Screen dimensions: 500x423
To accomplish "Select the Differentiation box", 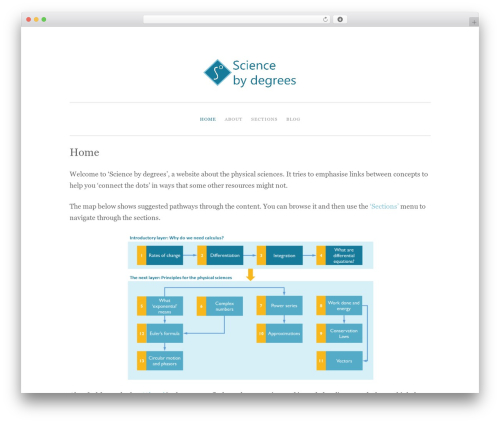I will coord(220,256).
